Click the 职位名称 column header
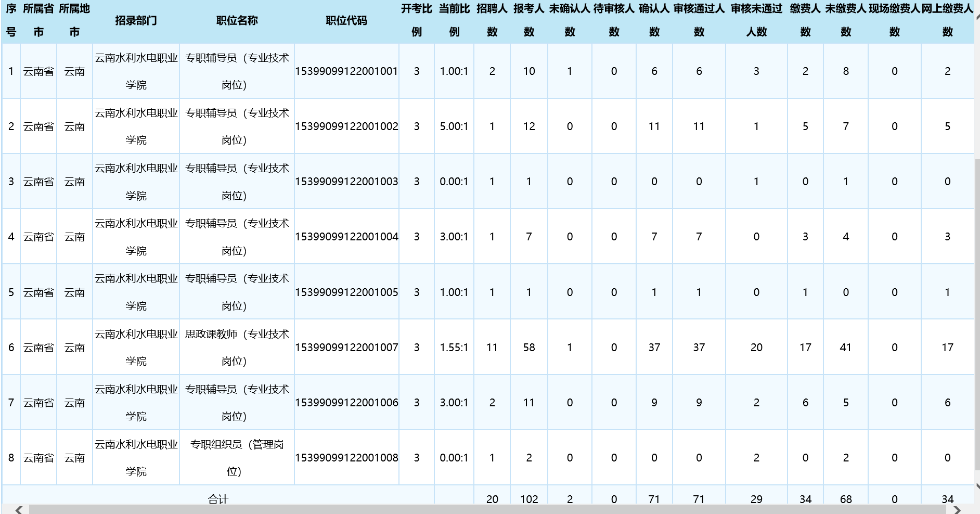This screenshot has width=980, height=514. click(237, 21)
